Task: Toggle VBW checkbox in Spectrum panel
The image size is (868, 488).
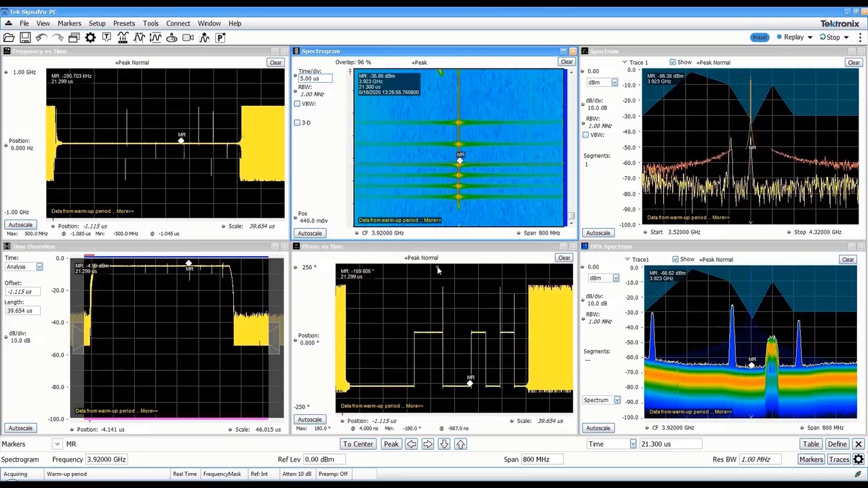Action: click(x=586, y=135)
